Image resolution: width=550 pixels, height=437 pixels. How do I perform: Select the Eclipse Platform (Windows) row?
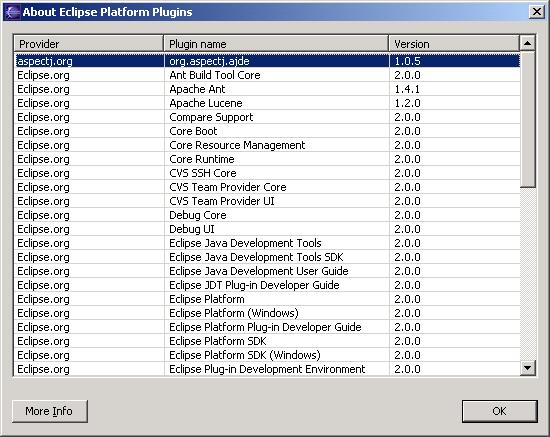click(267, 313)
